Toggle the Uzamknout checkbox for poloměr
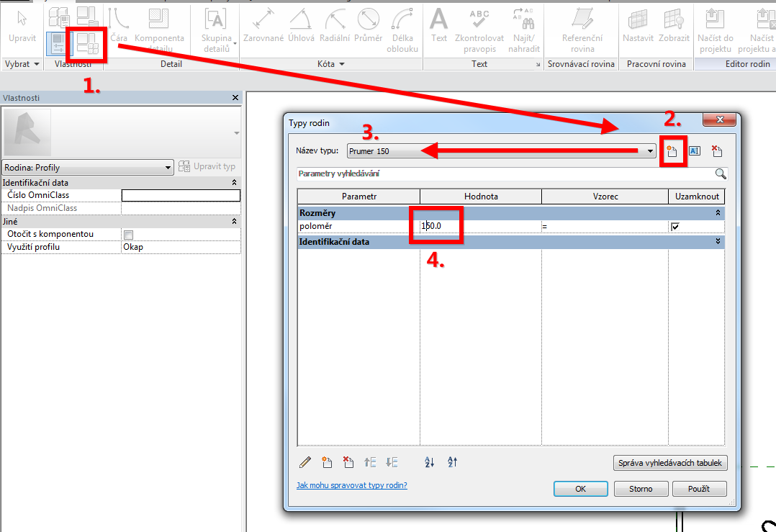Image resolution: width=776 pixels, height=532 pixels. [675, 227]
